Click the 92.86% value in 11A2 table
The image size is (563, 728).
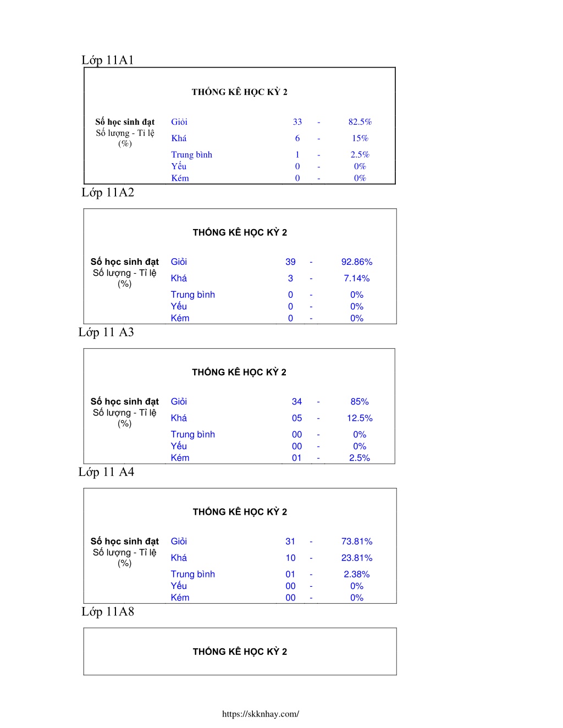click(357, 262)
